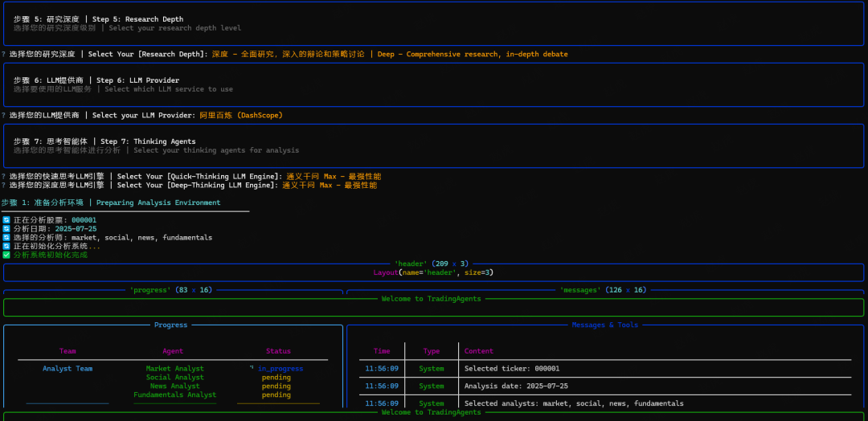Click the refresh icon beside 正在初始化分析系统
The image size is (868, 421).
[x=6, y=246]
